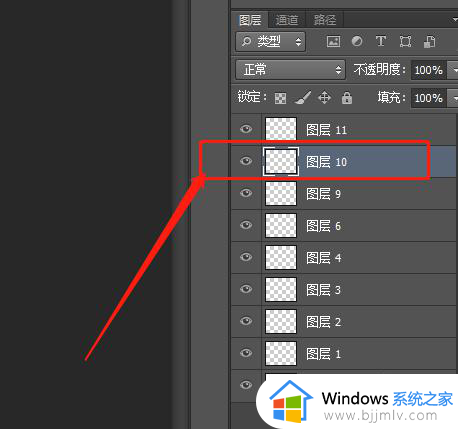Viewport: 458px width, 429px height.
Task: Filter layers by adjustment layer icon
Action: coord(357,41)
